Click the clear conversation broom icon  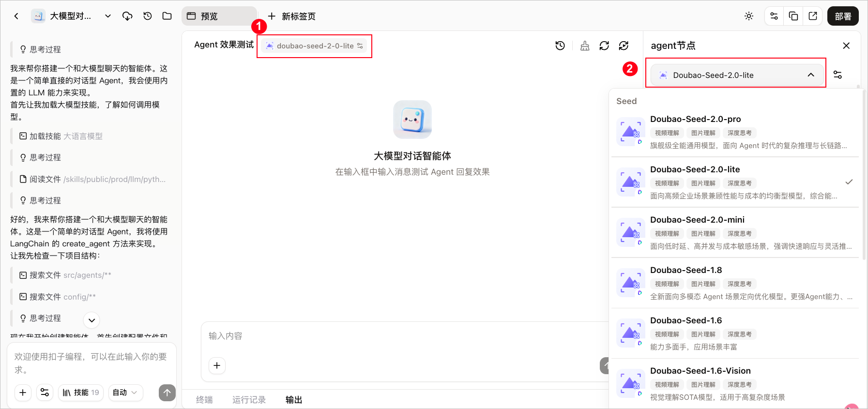coord(585,45)
